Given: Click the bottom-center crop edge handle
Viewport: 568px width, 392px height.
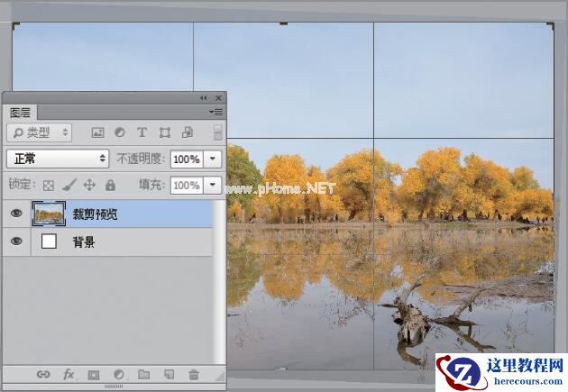Looking at the screenshot, I should (283, 369).
